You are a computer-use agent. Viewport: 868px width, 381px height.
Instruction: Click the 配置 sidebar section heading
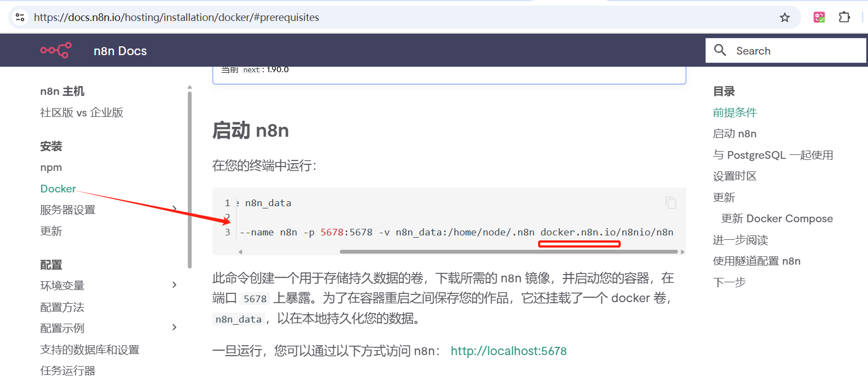coord(51,265)
